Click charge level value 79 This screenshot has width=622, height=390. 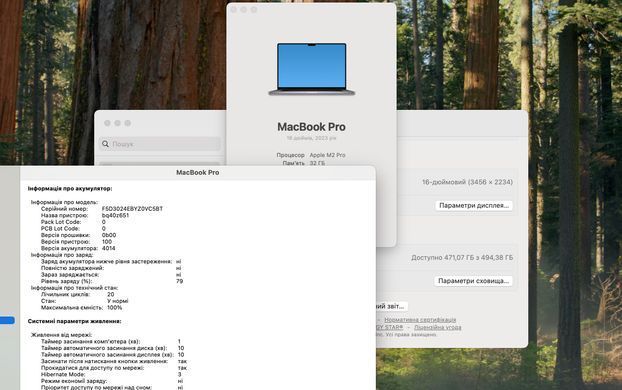(x=180, y=281)
